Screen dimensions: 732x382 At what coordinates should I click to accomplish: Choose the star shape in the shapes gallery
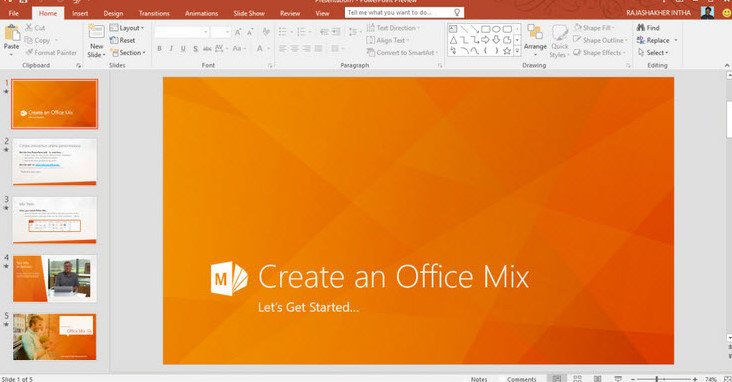tap(507, 51)
